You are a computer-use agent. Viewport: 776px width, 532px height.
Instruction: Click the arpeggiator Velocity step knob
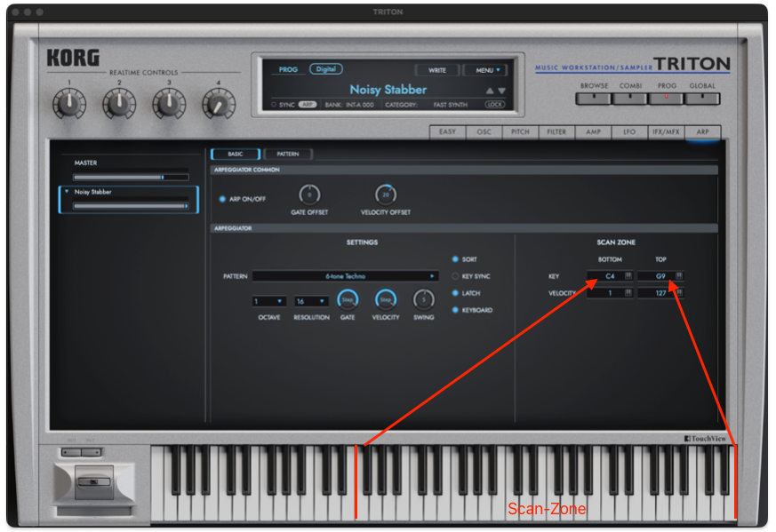[386, 299]
